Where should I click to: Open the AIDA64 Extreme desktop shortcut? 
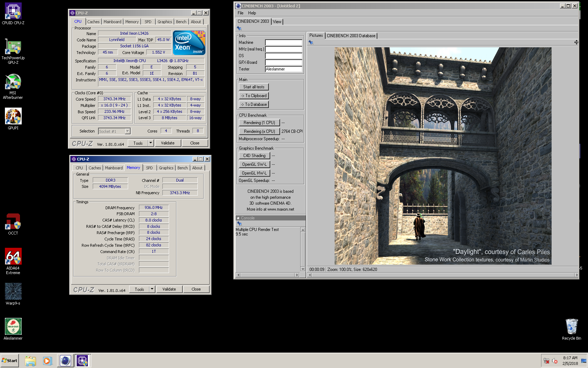13,261
